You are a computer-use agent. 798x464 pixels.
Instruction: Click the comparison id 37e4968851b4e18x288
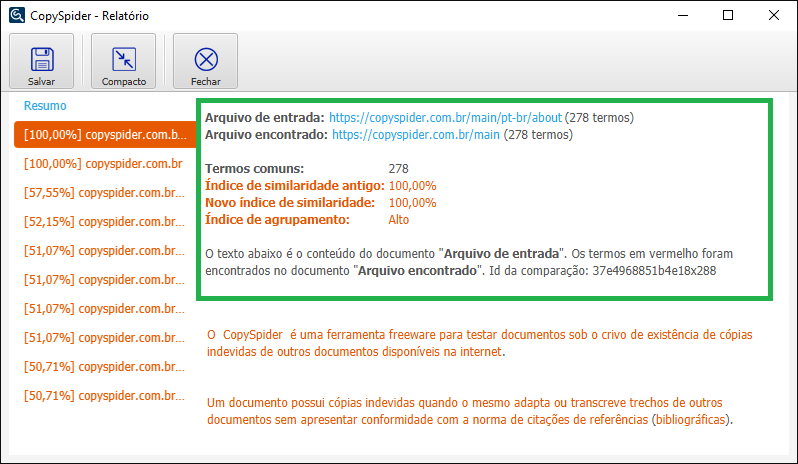coord(654,271)
